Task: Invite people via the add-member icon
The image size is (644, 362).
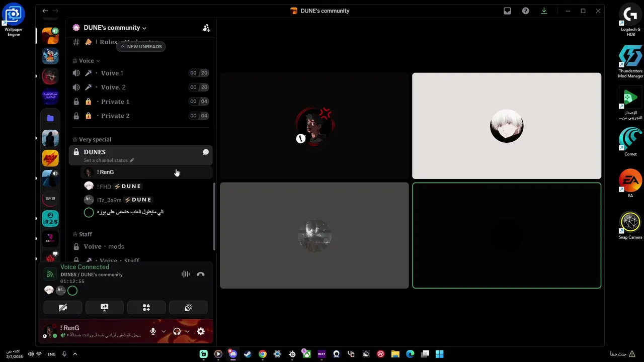Action: click(206, 28)
